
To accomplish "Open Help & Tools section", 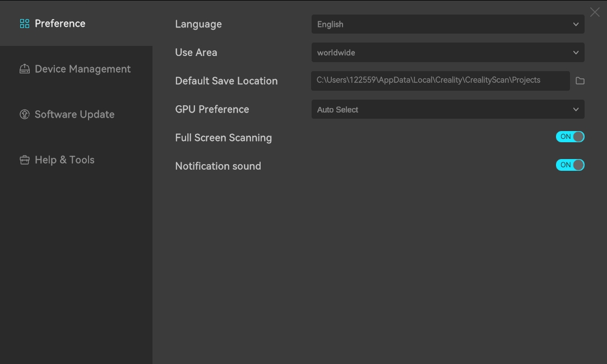I will point(76,160).
